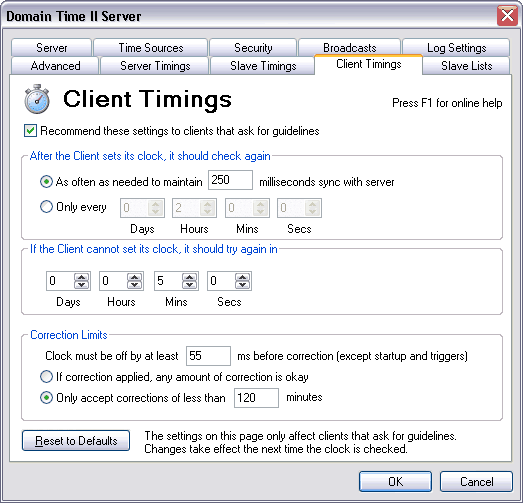This screenshot has width=523, height=503.
Task: Click the Correction Limits group label
Action: tap(69, 335)
